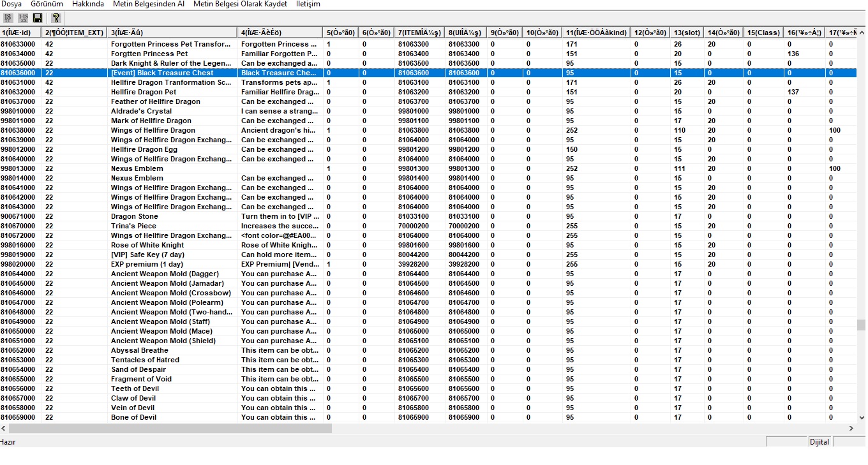Click column 3 name header
868x465 pixels.
pyautogui.click(x=172, y=33)
